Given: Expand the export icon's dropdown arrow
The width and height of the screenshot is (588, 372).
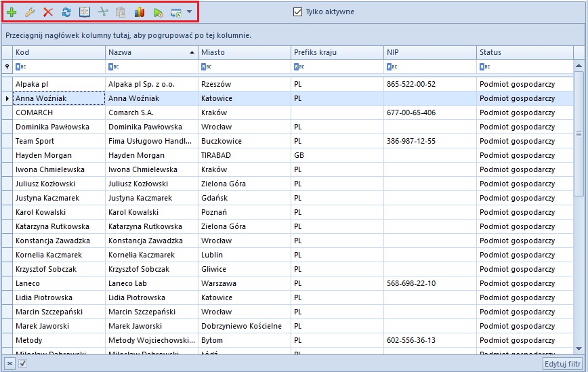Looking at the screenshot, I should click(x=190, y=12).
